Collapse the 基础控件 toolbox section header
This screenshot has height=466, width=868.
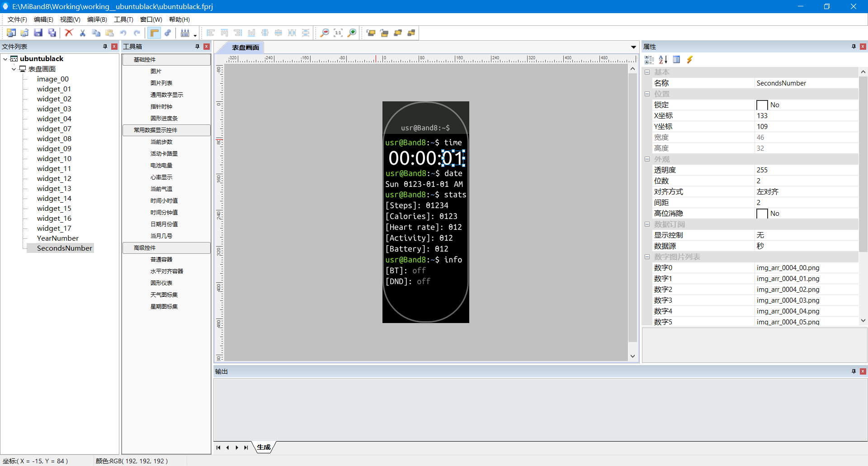166,60
